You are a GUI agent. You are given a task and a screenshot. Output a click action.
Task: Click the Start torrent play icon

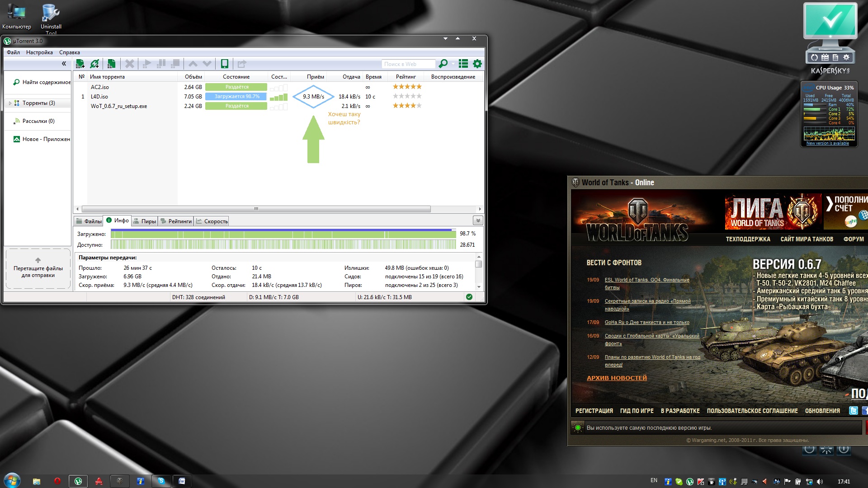[146, 64]
